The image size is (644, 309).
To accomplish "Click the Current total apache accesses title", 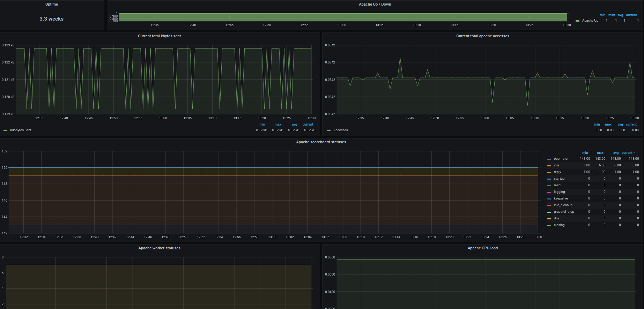I will tap(482, 36).
